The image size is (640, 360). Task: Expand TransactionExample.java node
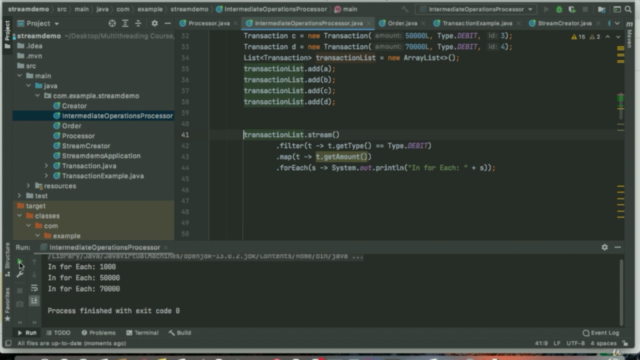pyautogui.click(x=46, y=176)
